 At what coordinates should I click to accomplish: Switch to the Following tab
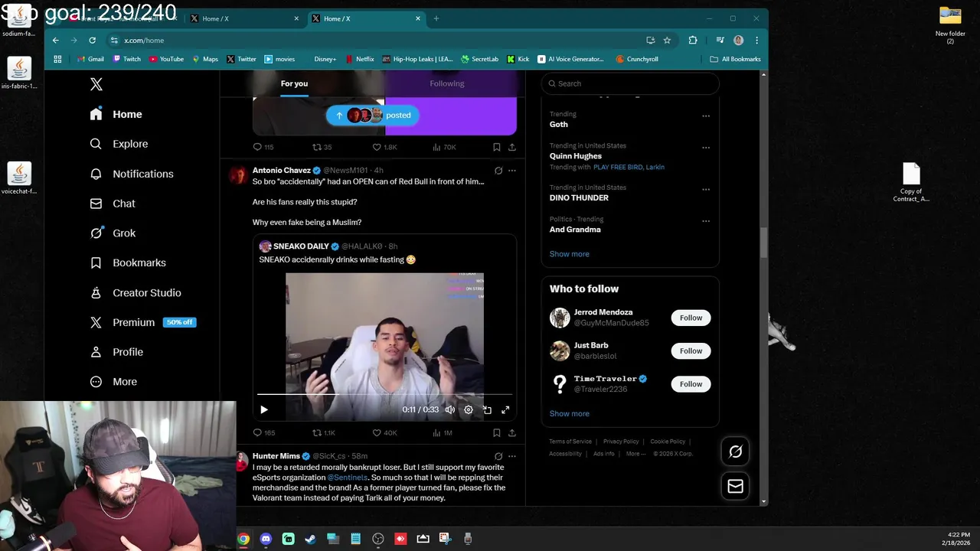[446, 83]
